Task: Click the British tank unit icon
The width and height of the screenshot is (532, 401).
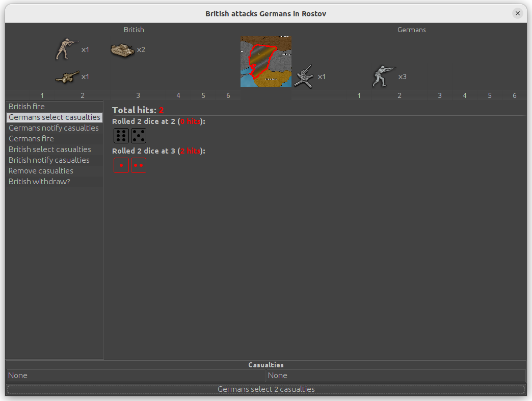Action: (x=122, y=49)
